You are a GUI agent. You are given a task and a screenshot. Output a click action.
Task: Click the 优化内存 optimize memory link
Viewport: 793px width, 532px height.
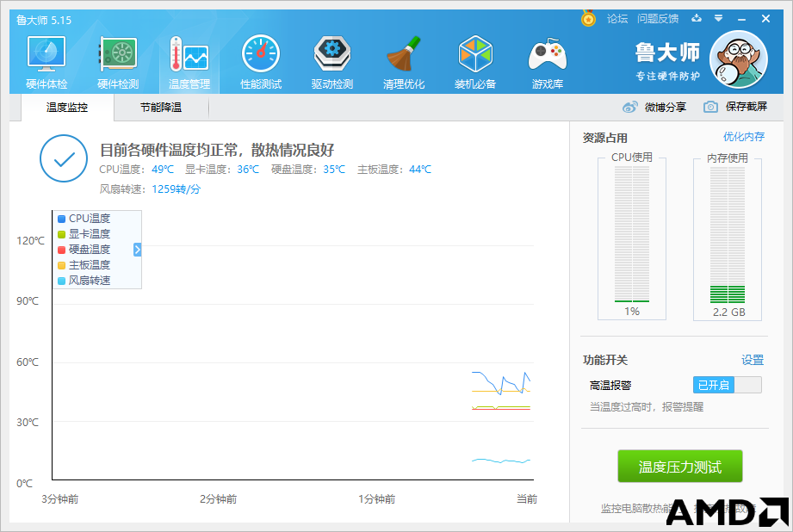click(x=743, y=137)
